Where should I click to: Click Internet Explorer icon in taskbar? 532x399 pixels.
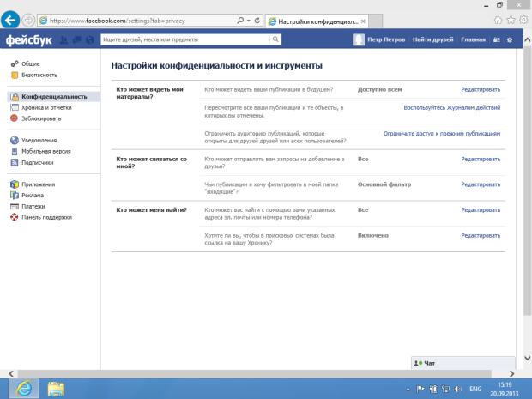tap(24, 389)
